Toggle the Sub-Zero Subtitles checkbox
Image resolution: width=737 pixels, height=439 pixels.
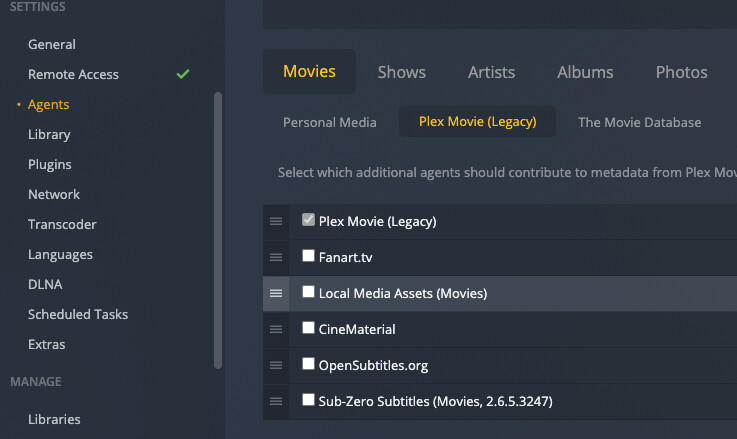coord(309,400)
